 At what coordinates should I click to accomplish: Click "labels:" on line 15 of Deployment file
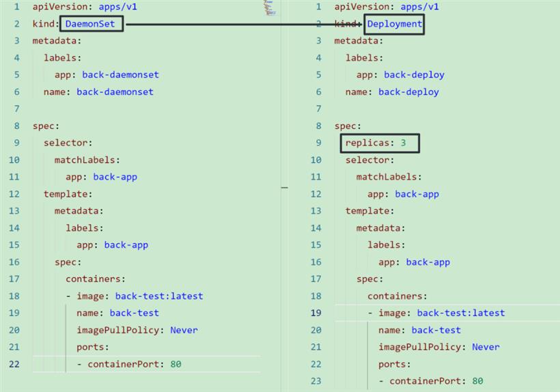[x=387, y=245]
